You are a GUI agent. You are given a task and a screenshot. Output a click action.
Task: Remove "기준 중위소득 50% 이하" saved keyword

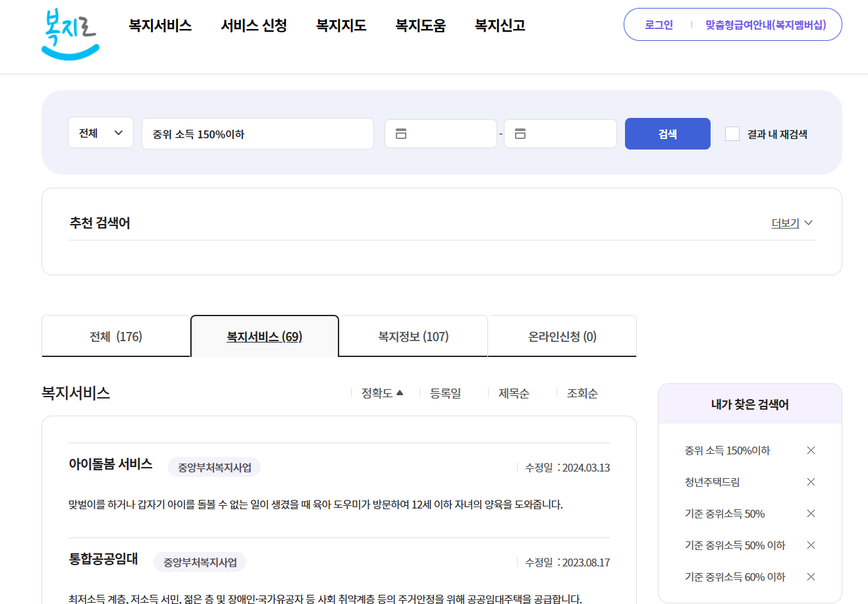[x=811, y=545]
